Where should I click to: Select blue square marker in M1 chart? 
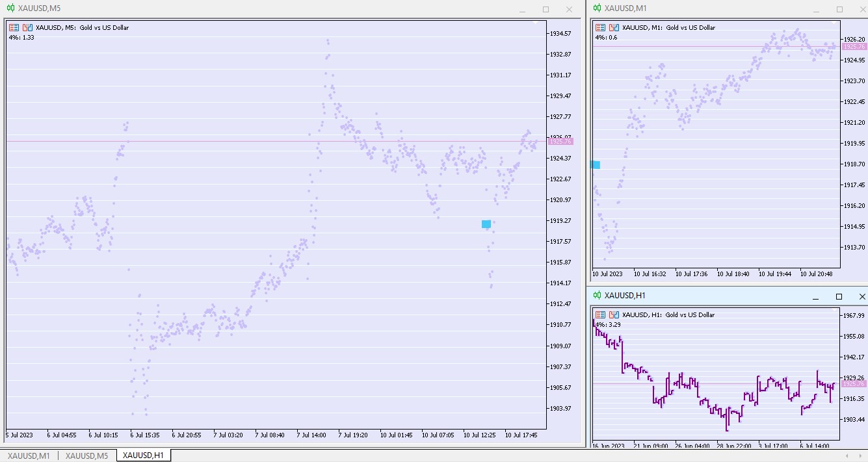point(596,165)
